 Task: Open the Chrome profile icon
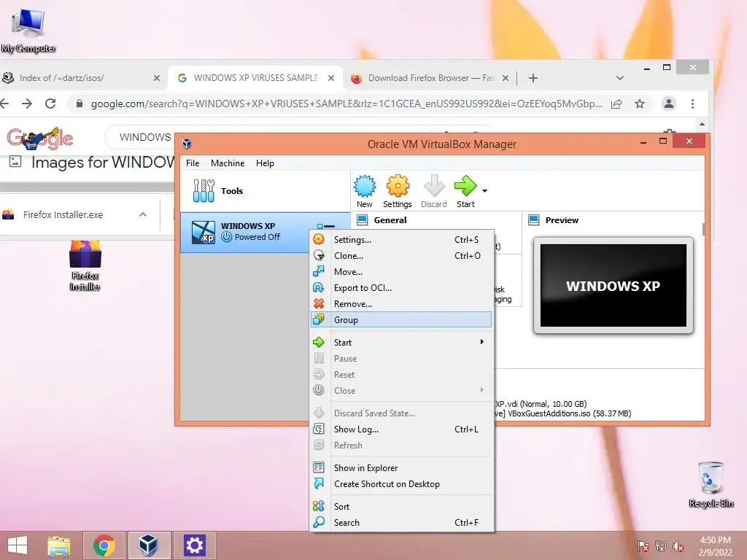(669, 104)
